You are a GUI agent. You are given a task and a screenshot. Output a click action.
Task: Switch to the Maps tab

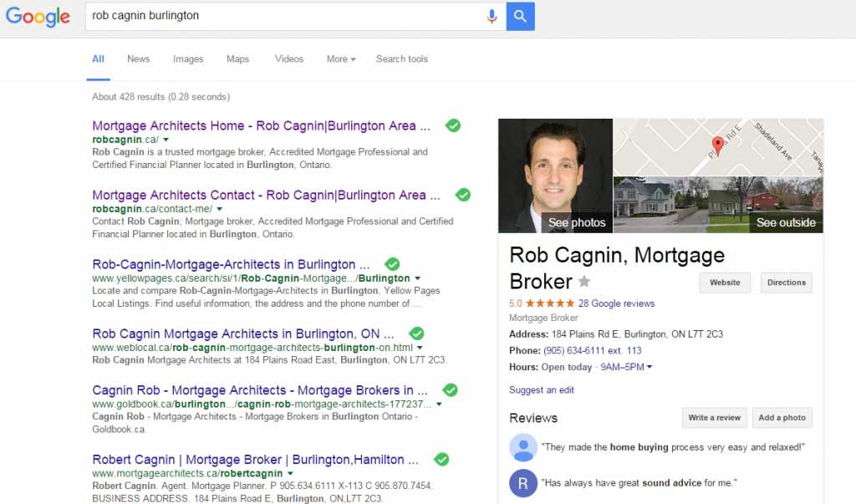pos(237,59)
